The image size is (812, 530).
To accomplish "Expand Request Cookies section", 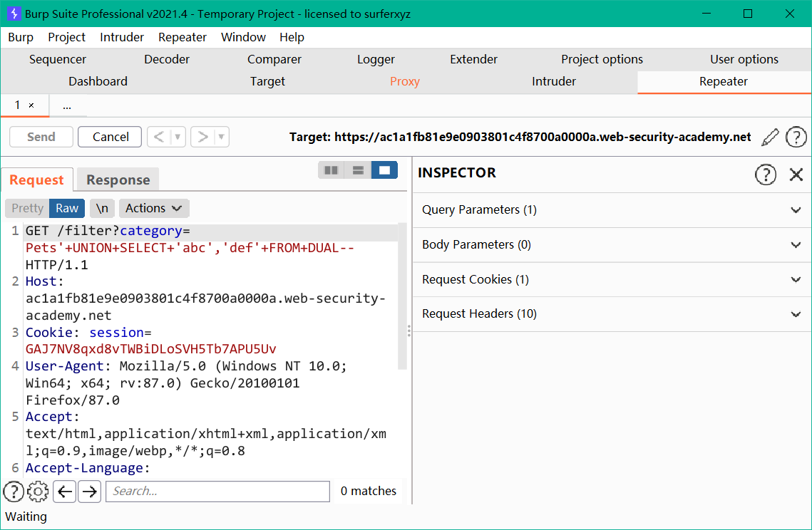I will tap(612, 279).
